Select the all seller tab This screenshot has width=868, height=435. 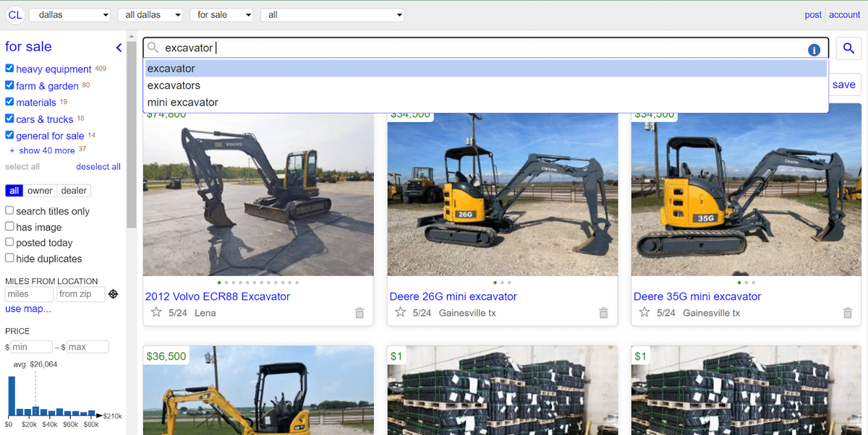[x=14, y=191]
